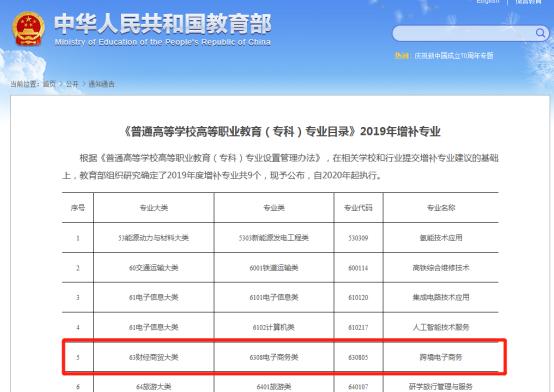
Task: Open 公开 in the breadcrumb
Action: point(72,84)
